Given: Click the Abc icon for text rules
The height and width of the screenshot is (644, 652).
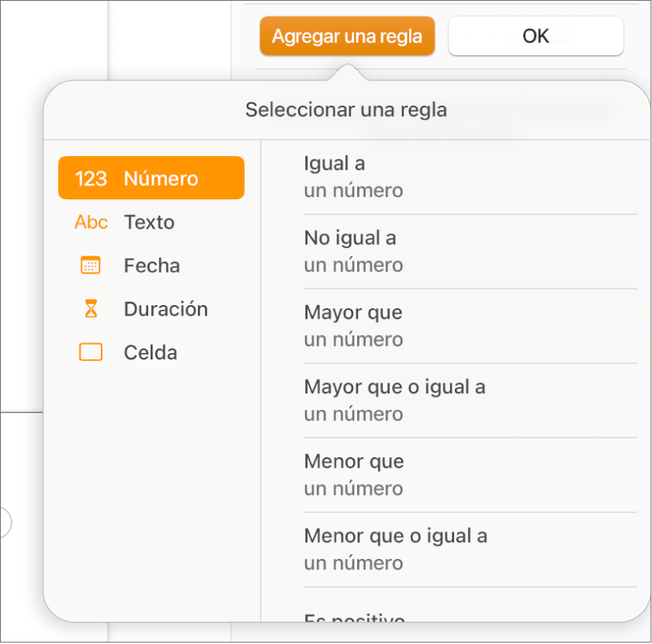Looking at the screenshot, I should point(91,221).
